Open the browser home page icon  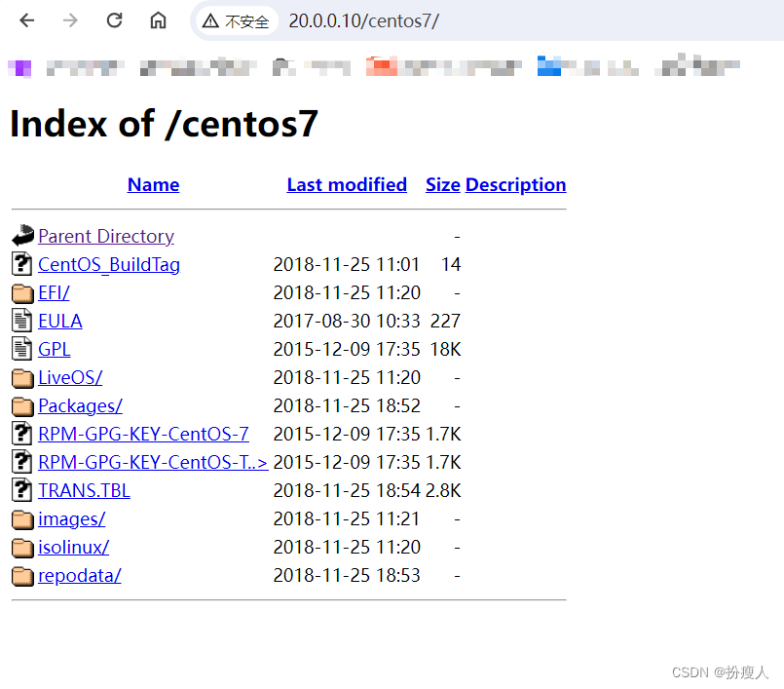click(x=158, y=20)
